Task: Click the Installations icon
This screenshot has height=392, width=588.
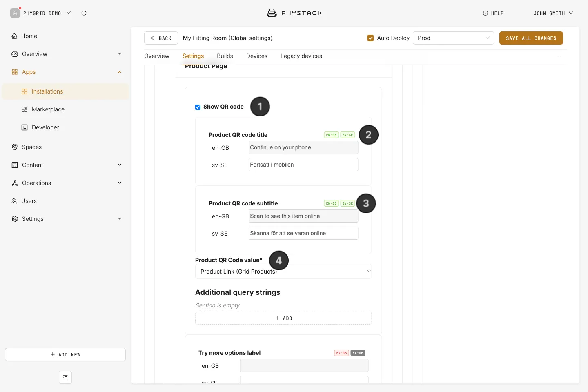Action: click(24, 91)
